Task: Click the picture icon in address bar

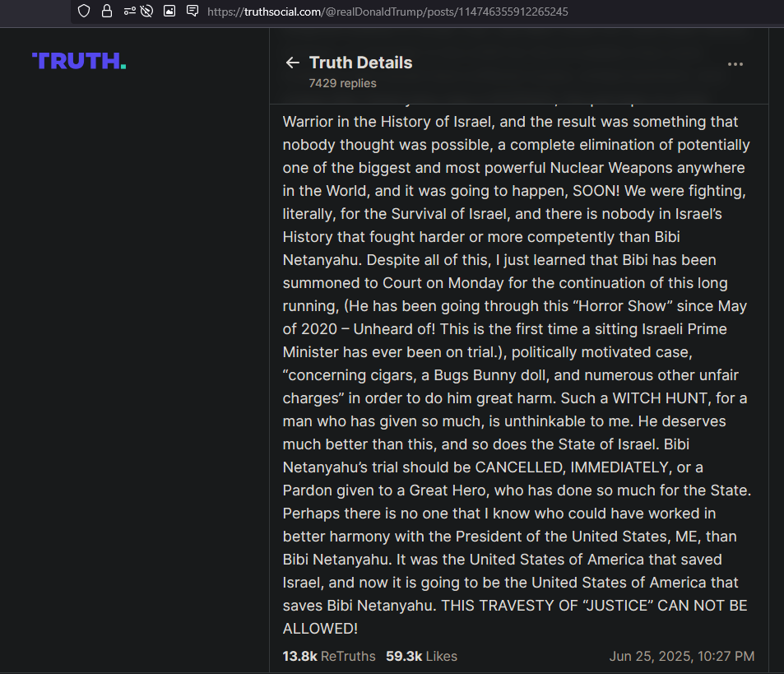Action: pyautogui.click(x=169, y=11)
